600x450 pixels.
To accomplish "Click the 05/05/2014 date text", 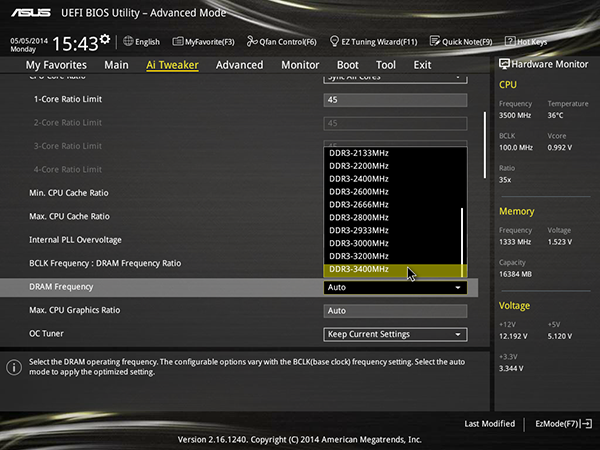I will coord(29,41).
